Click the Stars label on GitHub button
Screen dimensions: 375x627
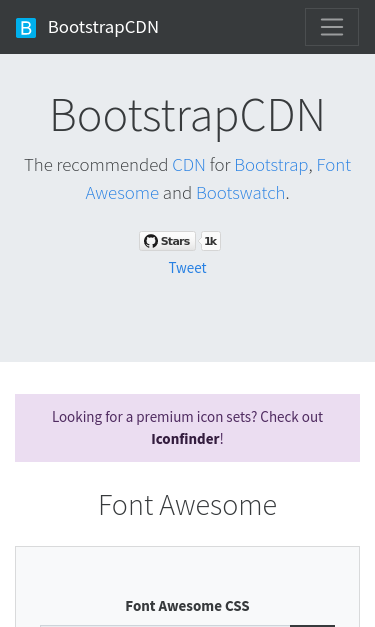[x=175, y=241]
